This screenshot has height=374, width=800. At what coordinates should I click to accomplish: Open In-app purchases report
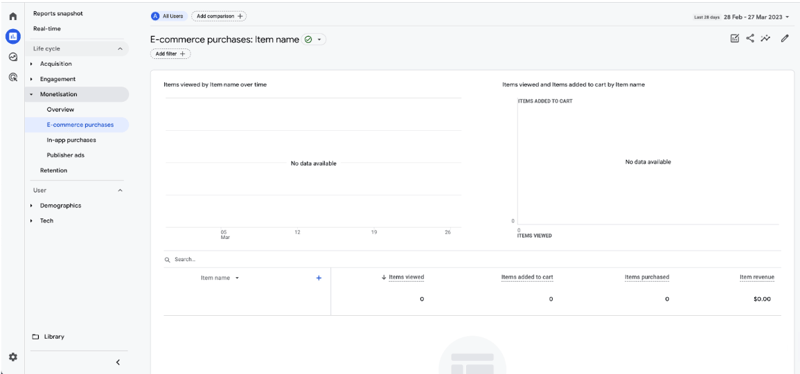pos(71,140)
